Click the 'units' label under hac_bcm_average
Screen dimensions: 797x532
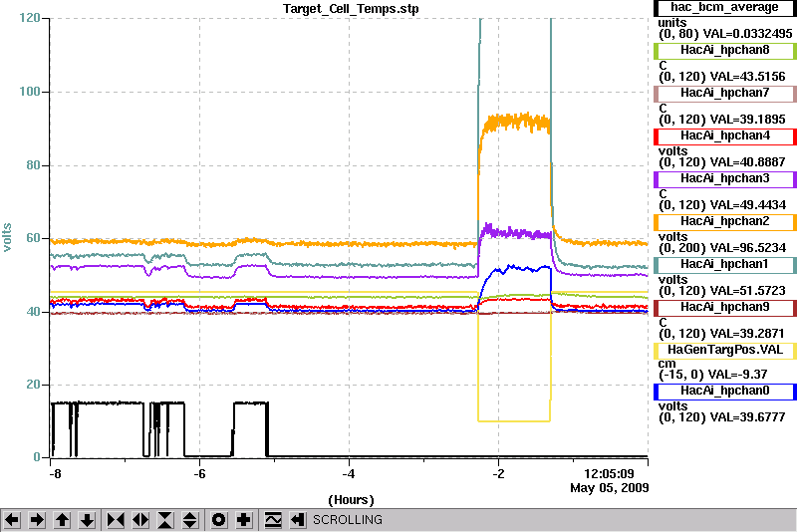pos(671,23)
